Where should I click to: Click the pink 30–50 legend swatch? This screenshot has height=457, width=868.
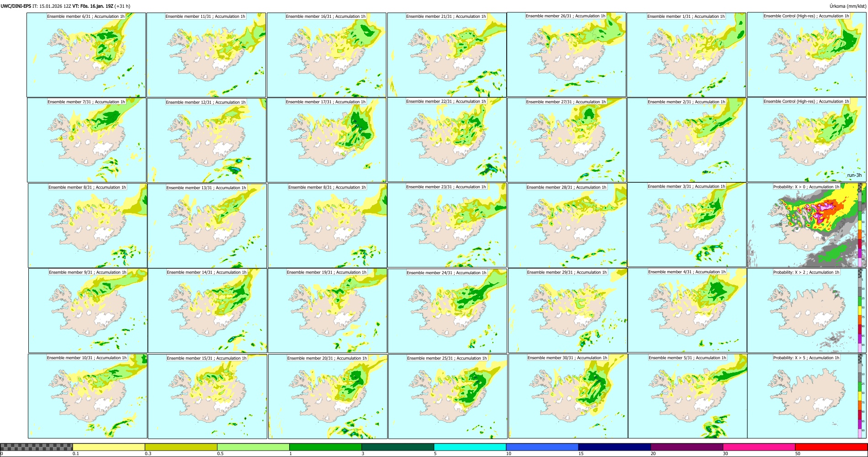coord(759,447)
